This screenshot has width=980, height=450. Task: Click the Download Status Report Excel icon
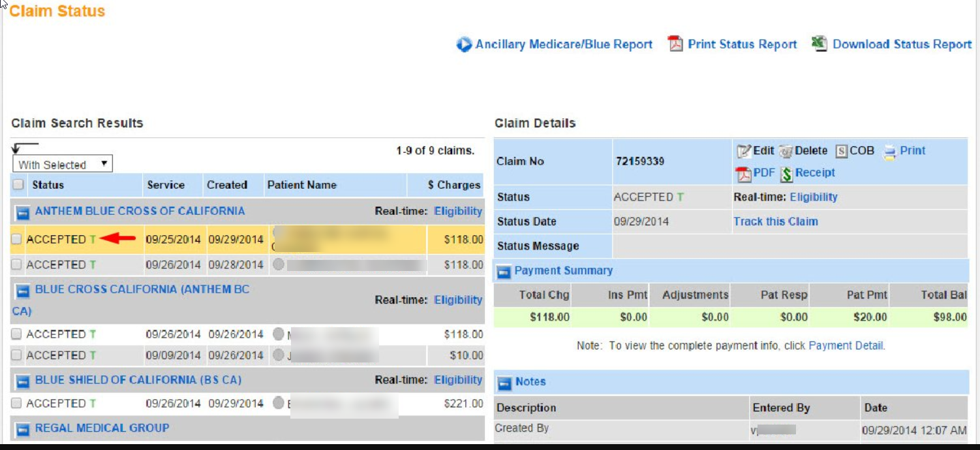pyautogui.click(x=819, y=44)
